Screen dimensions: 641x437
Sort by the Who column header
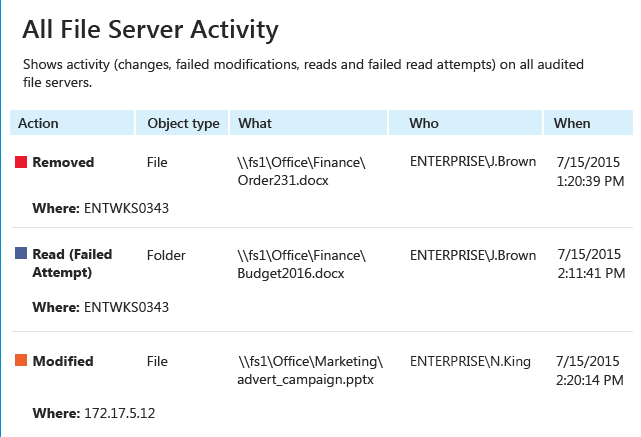pos(465,123)
